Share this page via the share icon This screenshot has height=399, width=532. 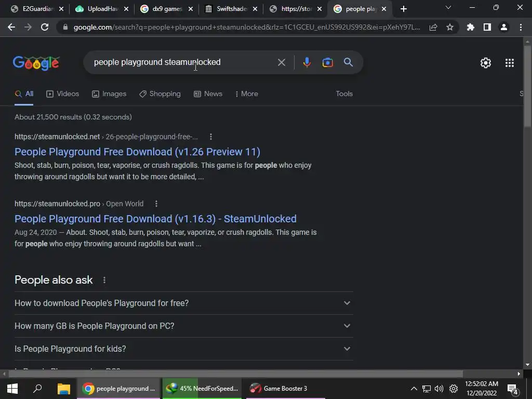[x=433, y=27]
